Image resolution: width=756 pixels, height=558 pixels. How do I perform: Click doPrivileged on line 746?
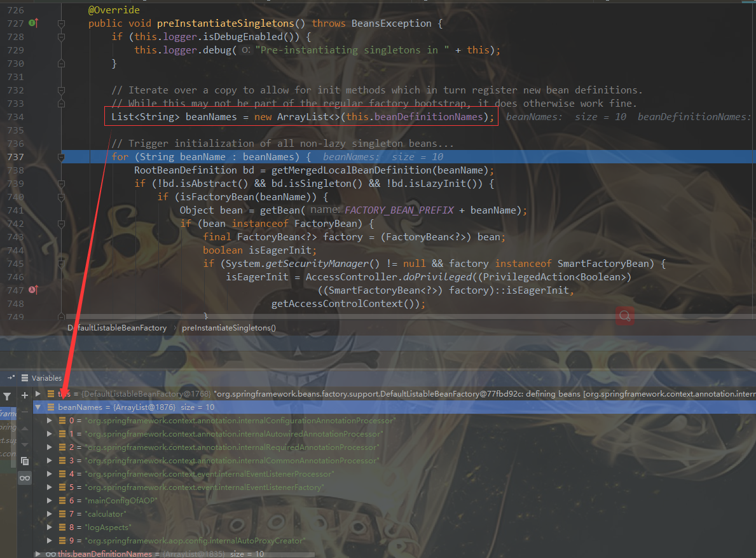click(437, 277)
